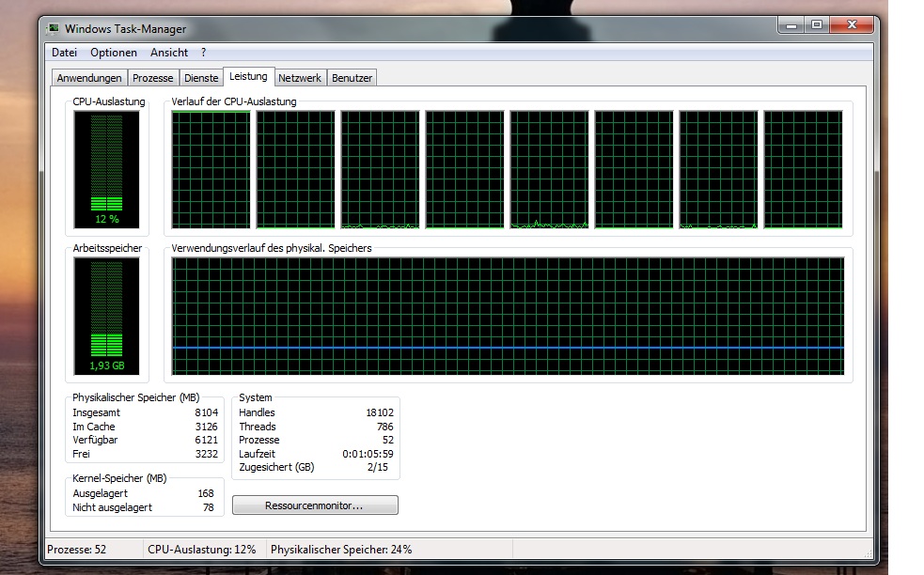Image resolution: width=924 pixels, height=575 pixels.
Task: Click the Im Cache value 3126
Action: (206, 427)
